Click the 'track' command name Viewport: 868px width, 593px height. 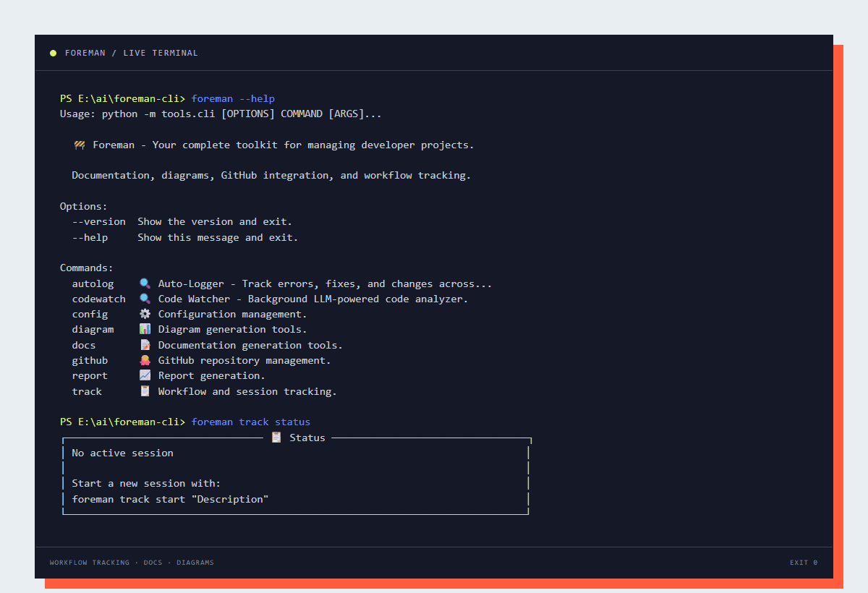[87, 391]
